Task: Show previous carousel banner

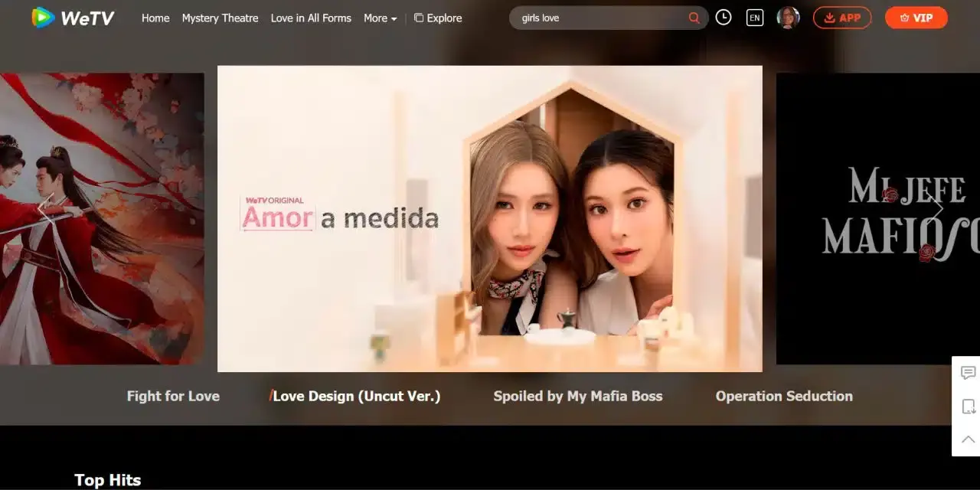Action: pos(46,209)
